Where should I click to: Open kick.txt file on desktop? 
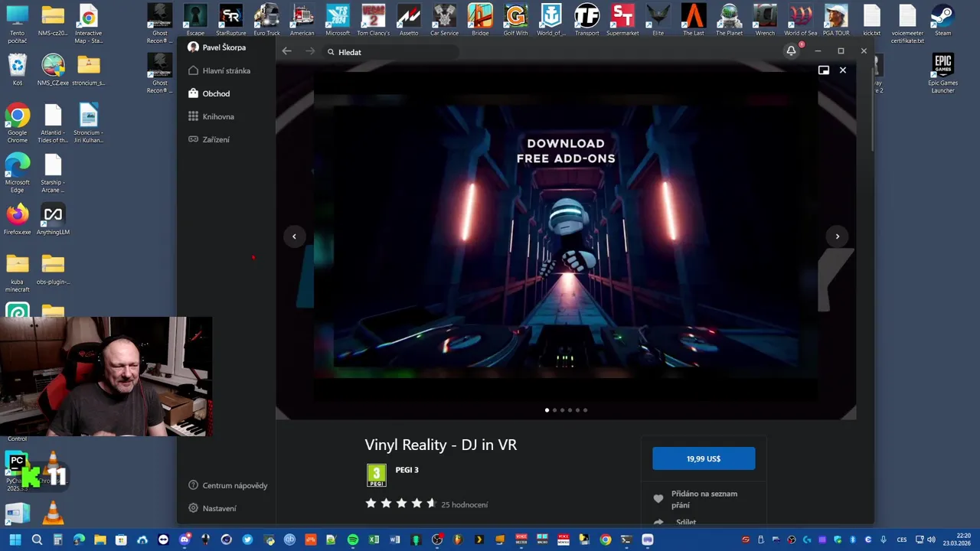(x=871, y=21)
